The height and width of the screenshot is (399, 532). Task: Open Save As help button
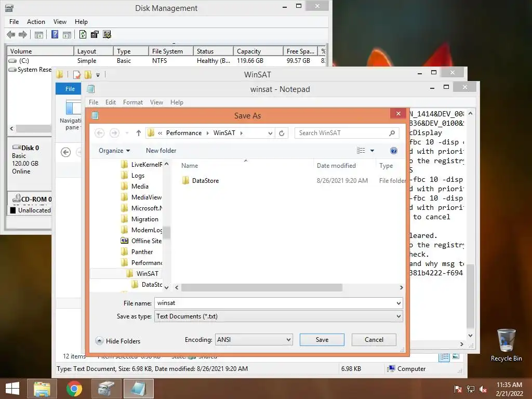tap(394, 151)
